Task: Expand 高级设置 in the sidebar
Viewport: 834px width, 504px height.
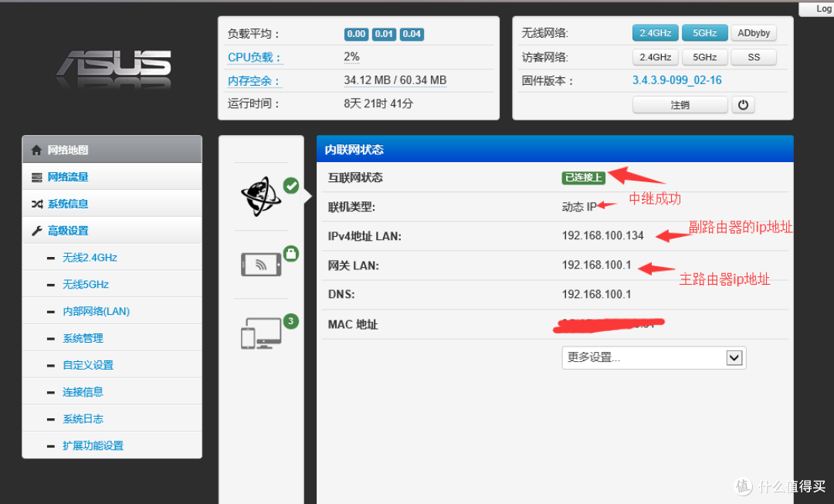Action: (x=112, y=230)
